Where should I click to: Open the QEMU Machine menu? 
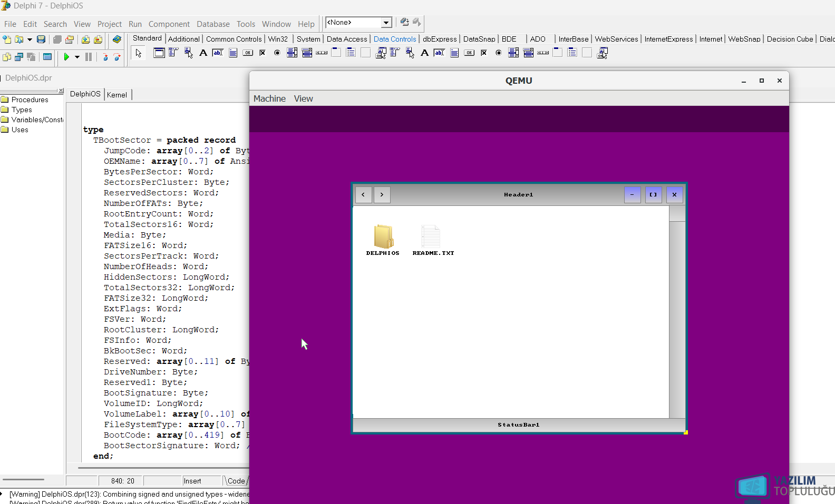[x=269, y=98]
